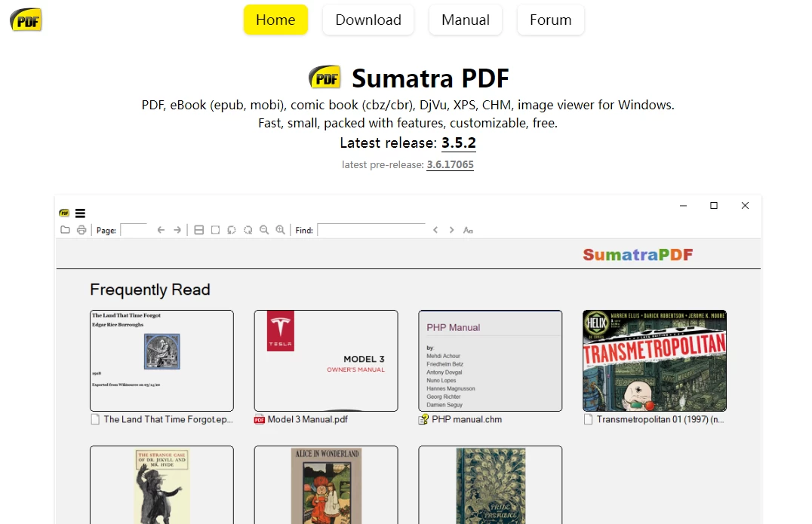812x524 pixels.
Task: Toggle the Match case Aa icon
Action: coord(468,230)
